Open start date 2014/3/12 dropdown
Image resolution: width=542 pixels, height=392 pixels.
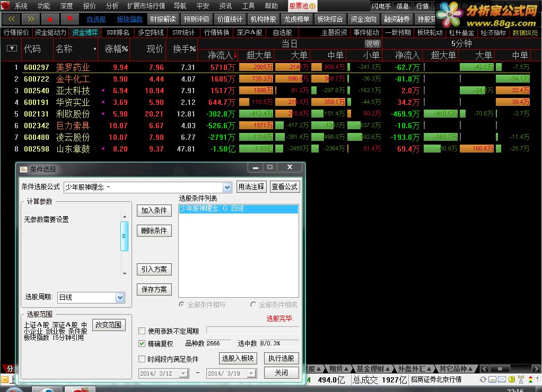tap(183, 373)
